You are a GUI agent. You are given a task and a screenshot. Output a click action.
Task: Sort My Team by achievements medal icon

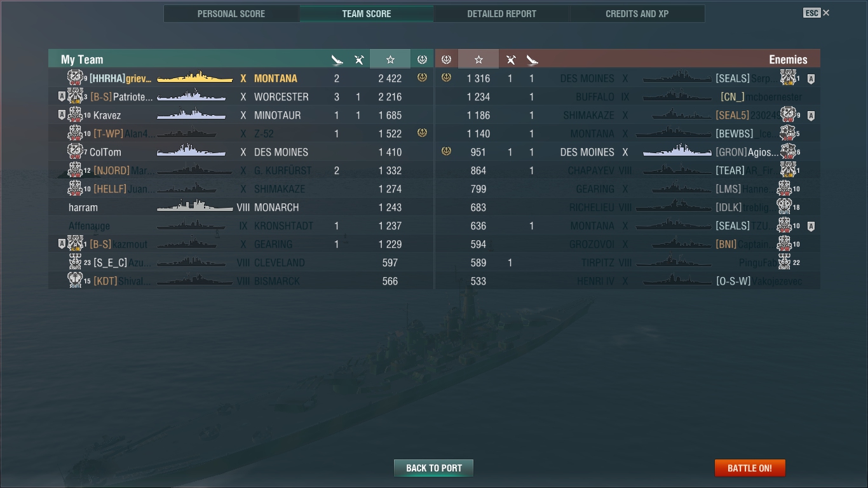422,59
